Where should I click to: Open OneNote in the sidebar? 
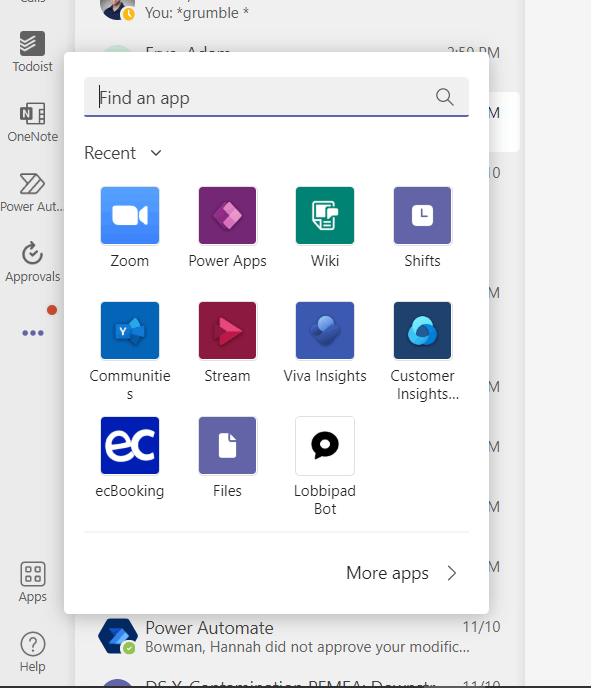click(x=32, y=122)
